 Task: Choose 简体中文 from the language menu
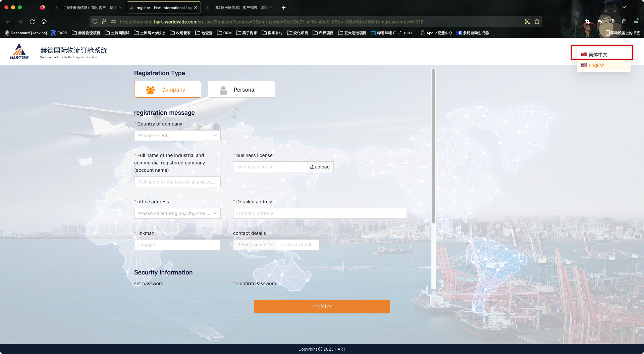click(598, 55)
